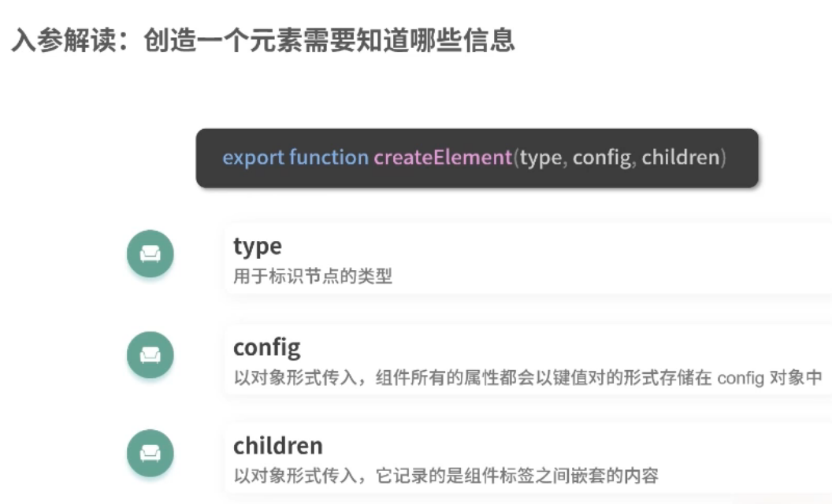Select the bold 'children' card heading

click(x=277, y=446)
